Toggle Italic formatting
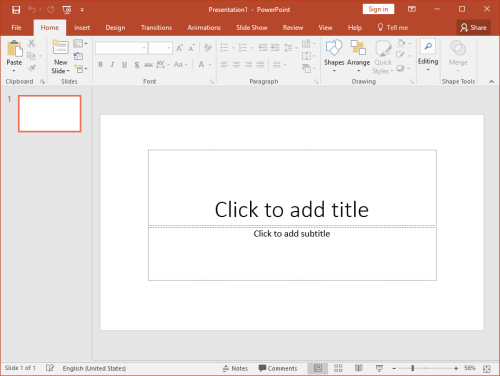 [112, 65]
